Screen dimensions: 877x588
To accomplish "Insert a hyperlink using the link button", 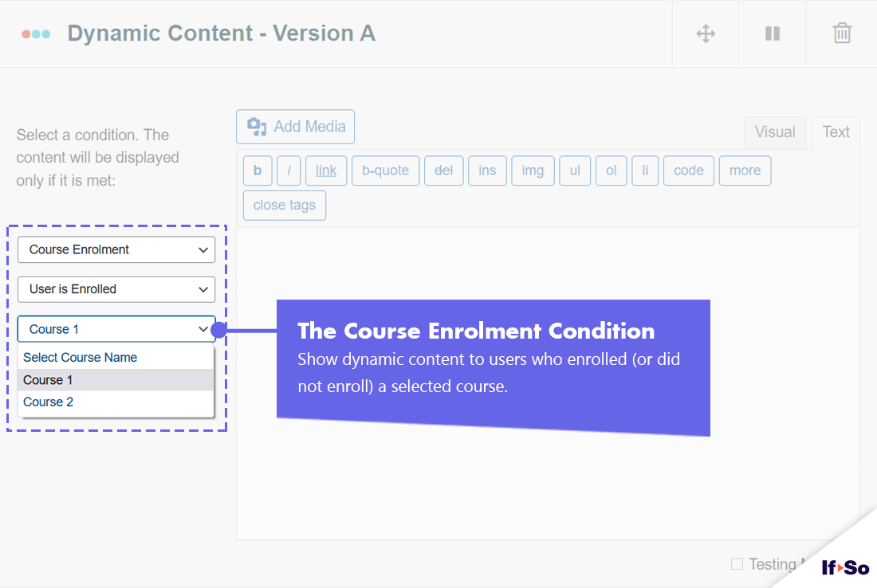I will coord(325,170).
